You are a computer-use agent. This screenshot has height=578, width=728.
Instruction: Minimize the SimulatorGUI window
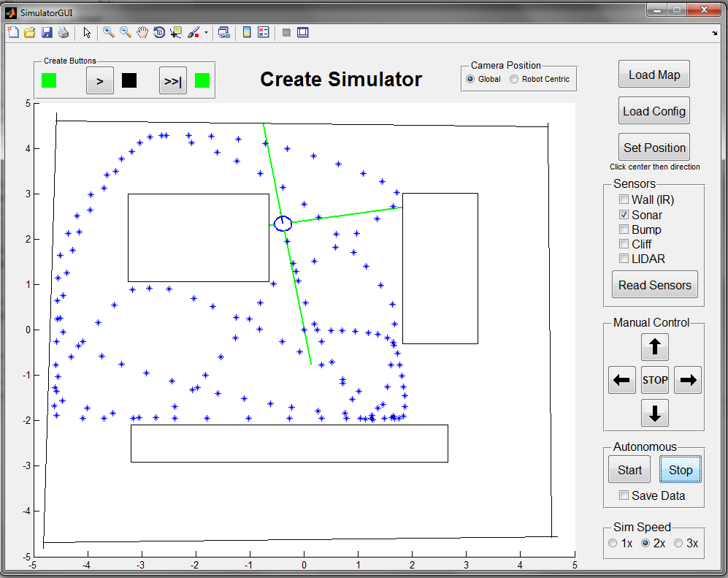pyautogui.click(x=657, y=10)
